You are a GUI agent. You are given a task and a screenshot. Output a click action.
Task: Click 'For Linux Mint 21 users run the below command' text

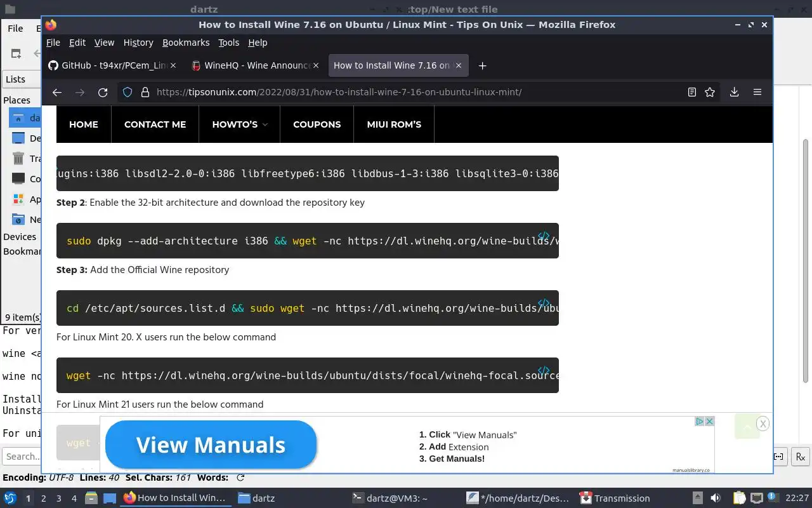click(160, 404)
